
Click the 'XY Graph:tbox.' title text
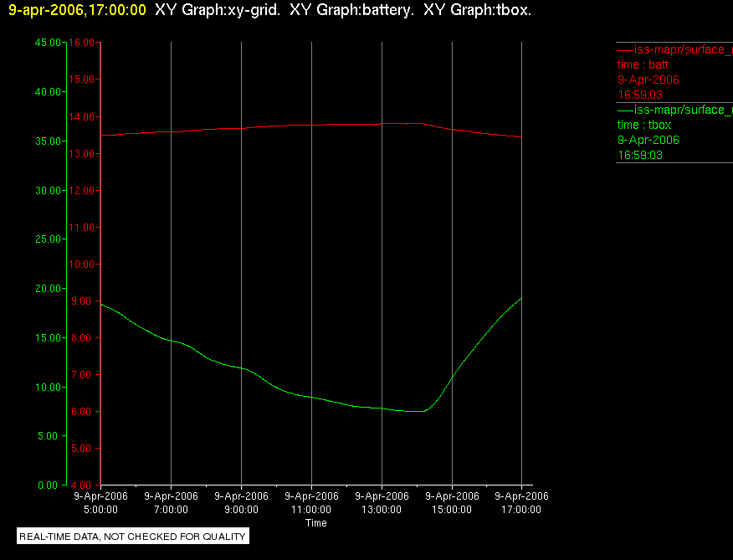pos(477,10)
